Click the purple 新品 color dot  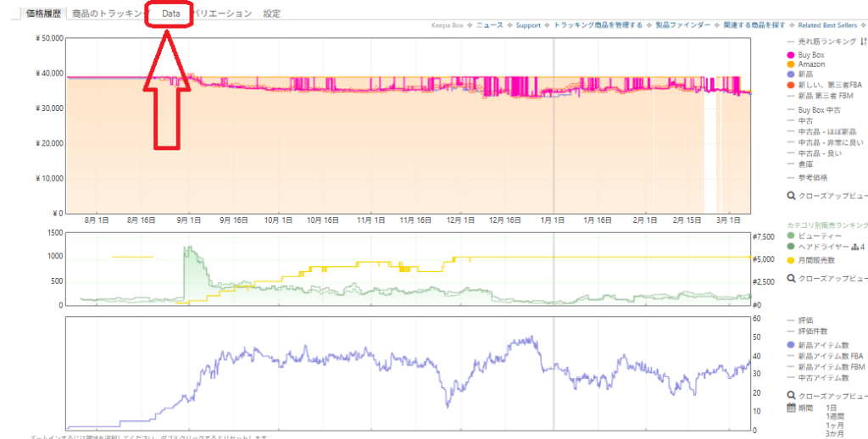click(791, 74)
